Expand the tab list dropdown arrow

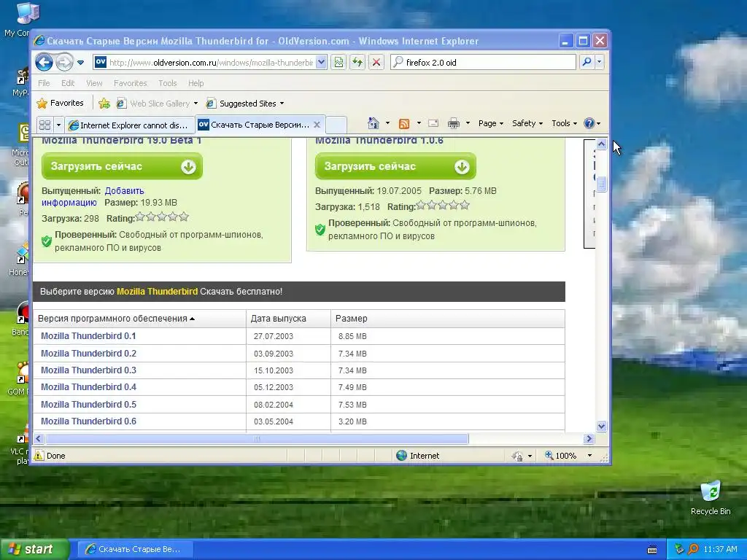[58, 125]
